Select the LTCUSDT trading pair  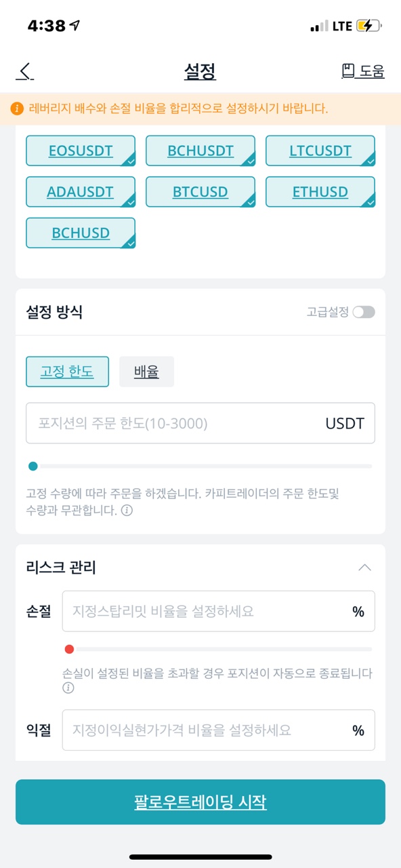tap(320, 151)
